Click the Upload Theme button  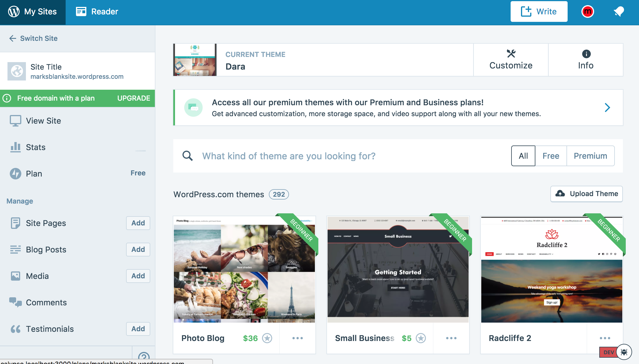586,194
